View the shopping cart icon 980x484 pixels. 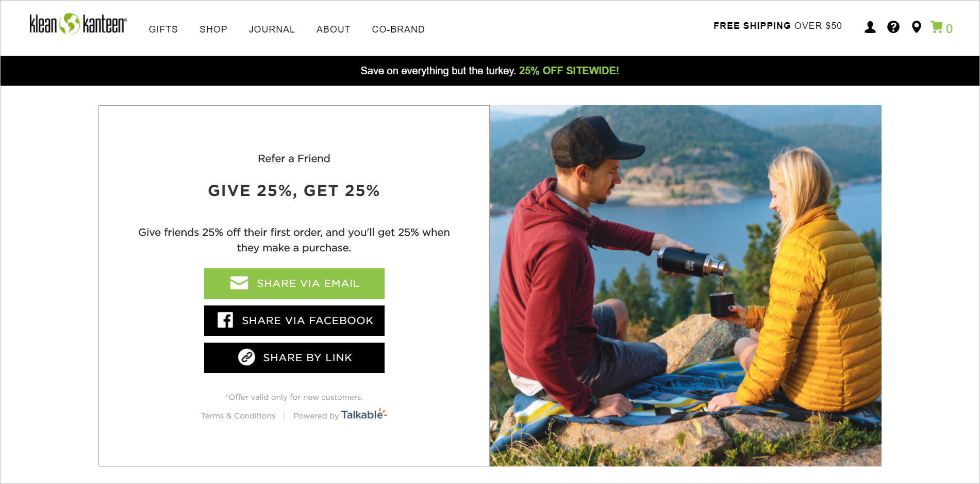[938, 28]
